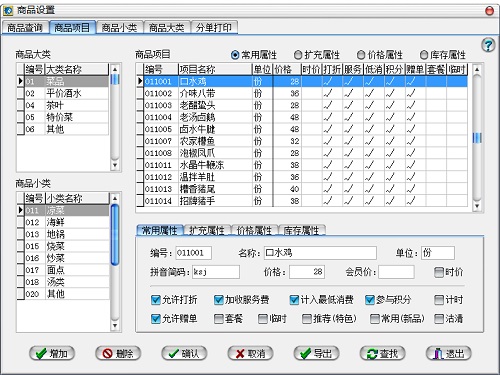
Task: Toggle the 允许赠单 checkbox
Action: (x=156, y=319)
